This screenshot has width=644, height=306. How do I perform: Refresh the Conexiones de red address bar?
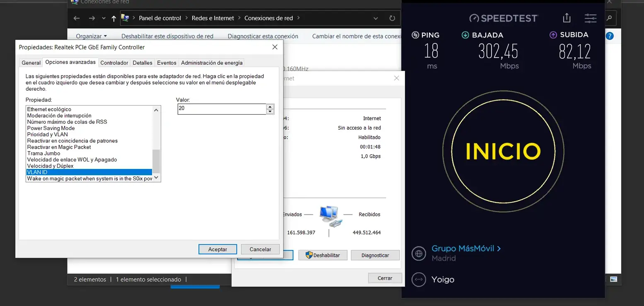[x=392, y=18]
